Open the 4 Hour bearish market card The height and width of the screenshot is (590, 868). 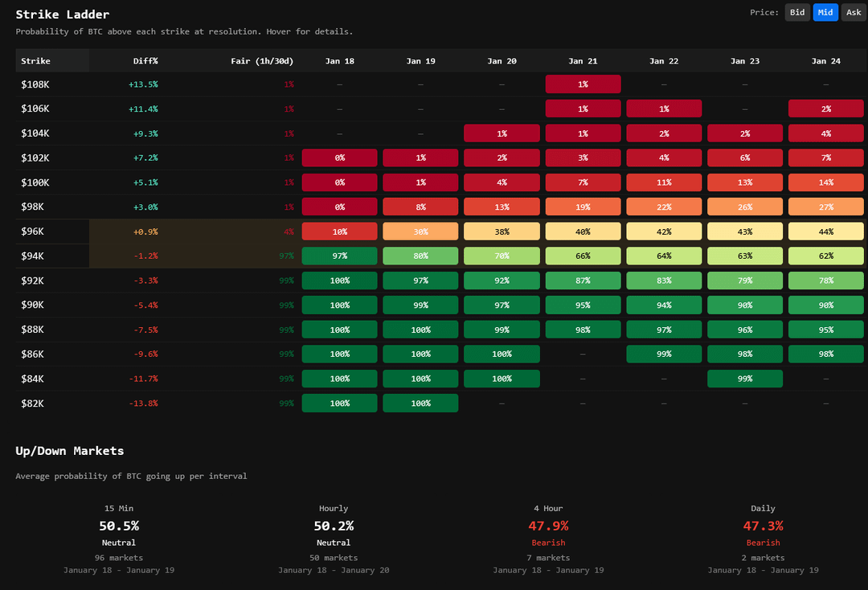point(548,539)
